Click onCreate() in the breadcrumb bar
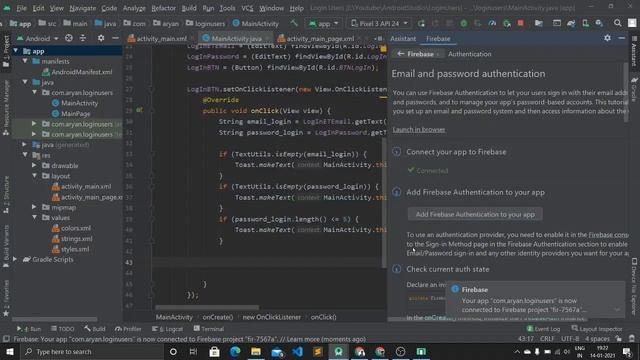Screen dimensions: 640x360 pos(218,317)
